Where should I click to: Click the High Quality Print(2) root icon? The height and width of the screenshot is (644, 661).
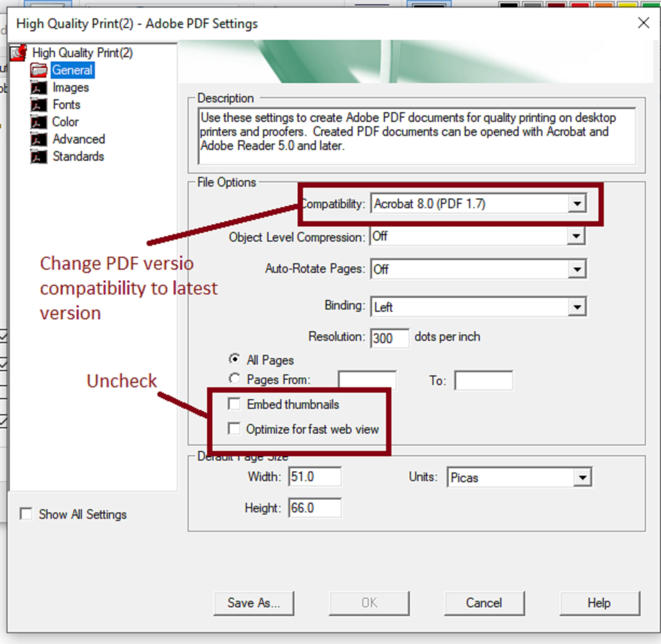pos(18,53)
